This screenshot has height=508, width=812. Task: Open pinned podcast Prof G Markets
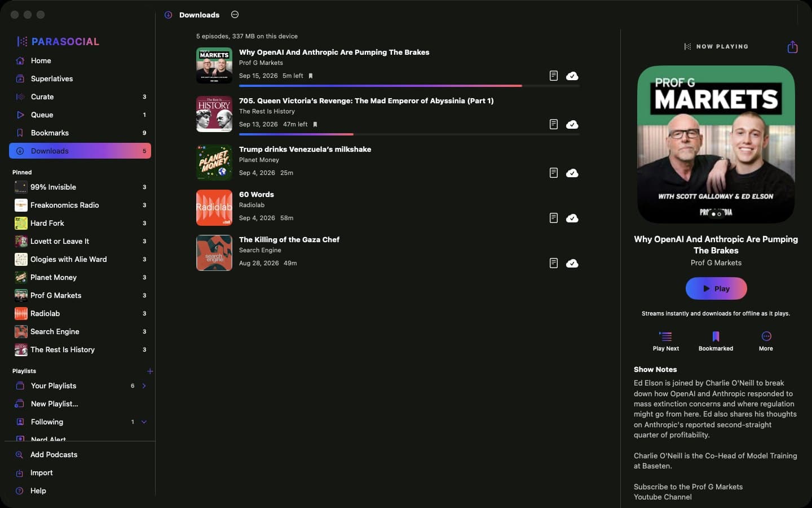tap(80, 295)
